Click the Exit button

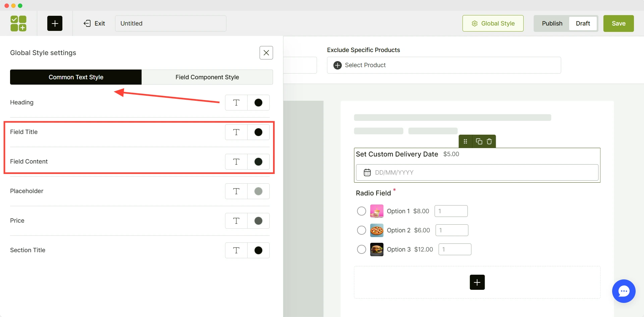(x=94, y=24)
